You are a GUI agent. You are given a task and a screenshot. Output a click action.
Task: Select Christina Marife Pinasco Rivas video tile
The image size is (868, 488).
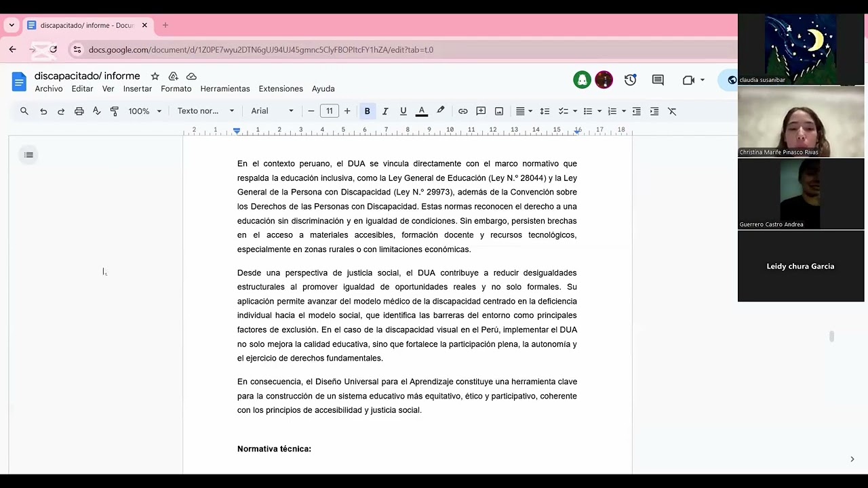tap(801, 122)
